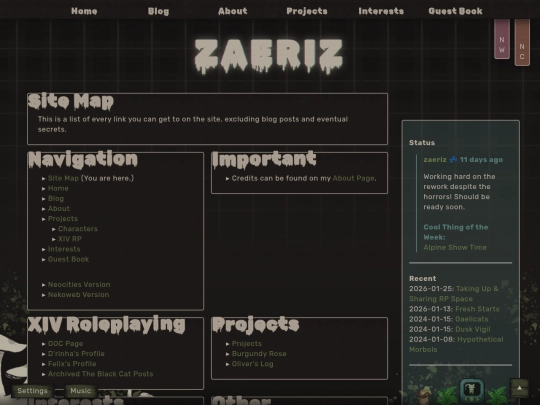Open the Burgundy Rose project link
Image resolution: width=540 pixels, height=405 pixels.
[259, 354]
